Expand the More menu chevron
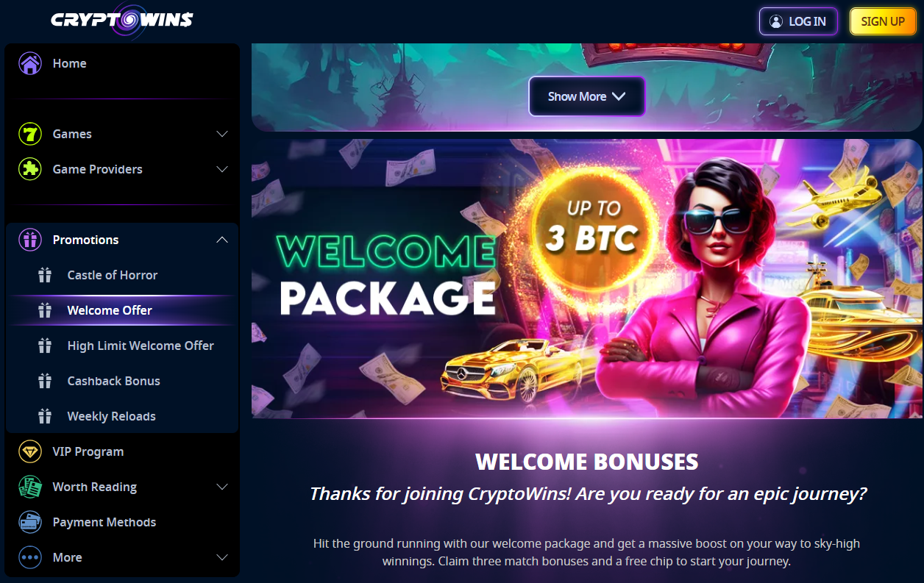The width and height of the screenshot is (924, 583). pos(222,557)
